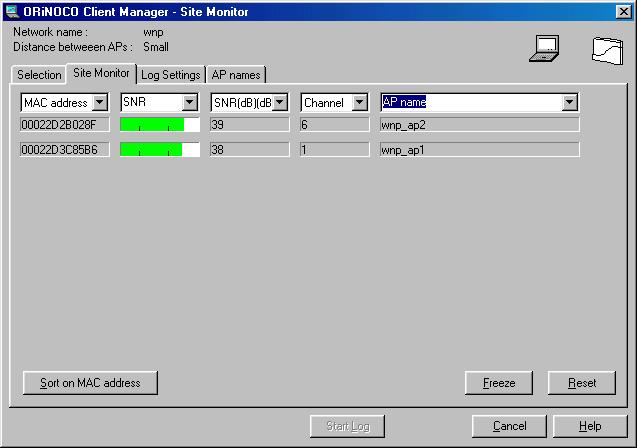The image size is (637, 448).
Task: Switch to the Log Settings tab
Action: click(170, 75)
